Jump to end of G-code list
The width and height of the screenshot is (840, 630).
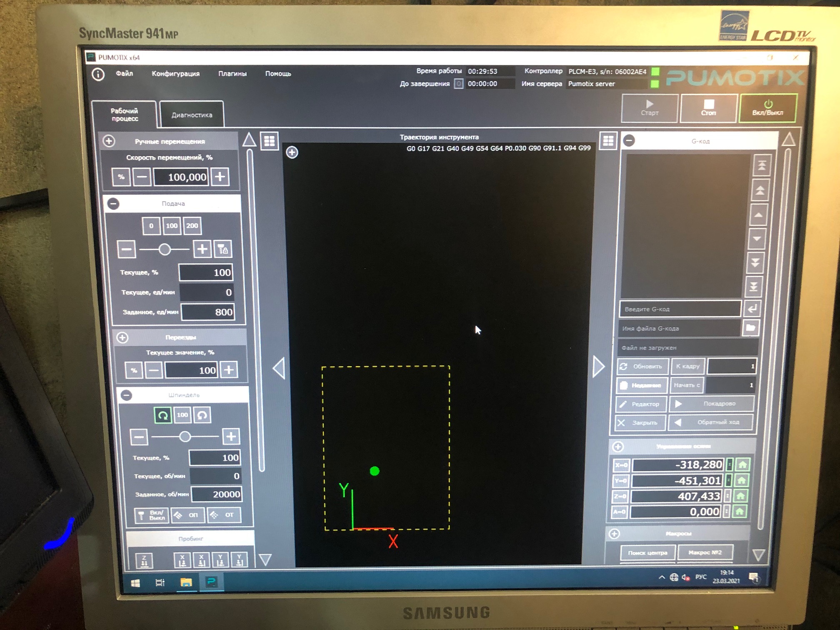click(x=754, y=287)
